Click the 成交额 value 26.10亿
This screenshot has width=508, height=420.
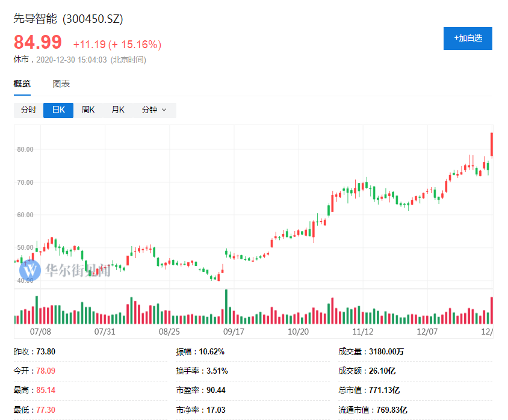coord(382,371)
